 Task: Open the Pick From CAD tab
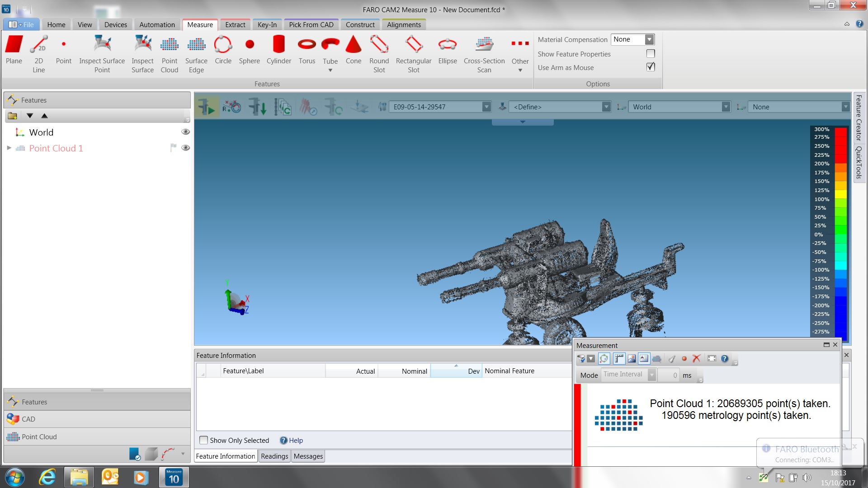click(x=311, y=25)
